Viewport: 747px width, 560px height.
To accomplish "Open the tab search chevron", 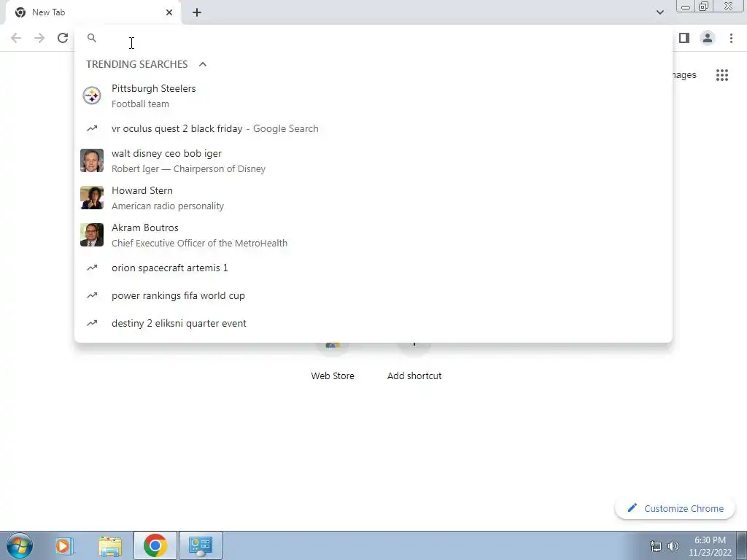I will click(x=659, y=12).
